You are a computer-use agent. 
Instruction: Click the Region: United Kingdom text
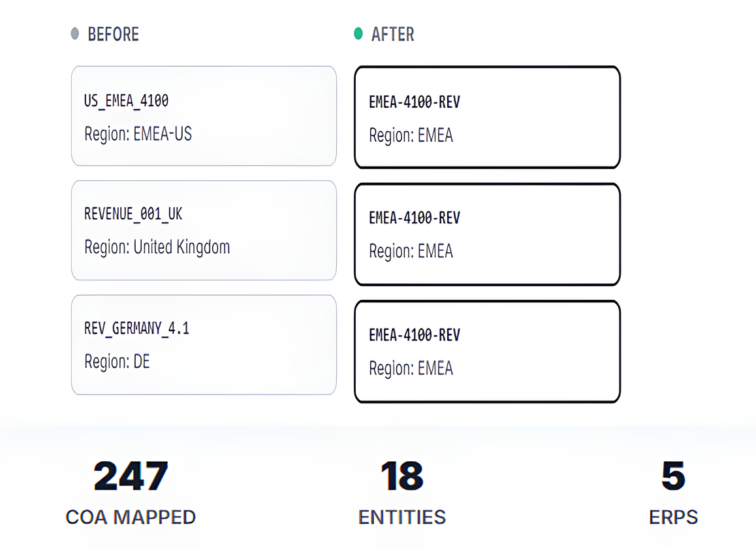click(157, 248)
